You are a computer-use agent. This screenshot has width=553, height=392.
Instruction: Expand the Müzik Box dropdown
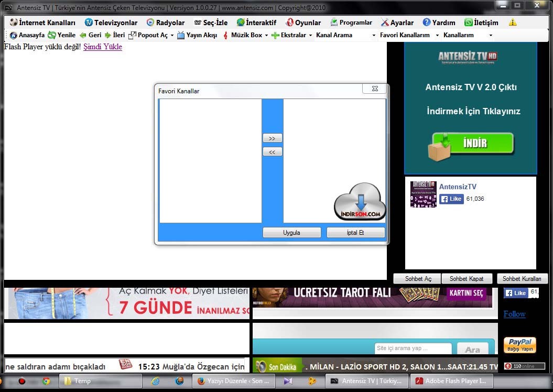tap(266, 35)
